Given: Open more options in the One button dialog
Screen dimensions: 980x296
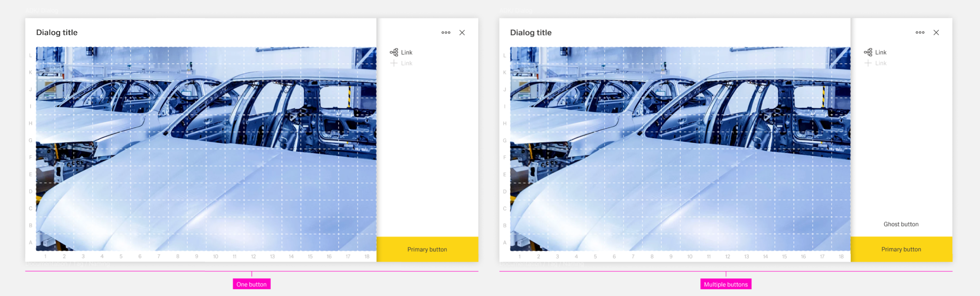Looking at the screenshot, I should 445,33.
